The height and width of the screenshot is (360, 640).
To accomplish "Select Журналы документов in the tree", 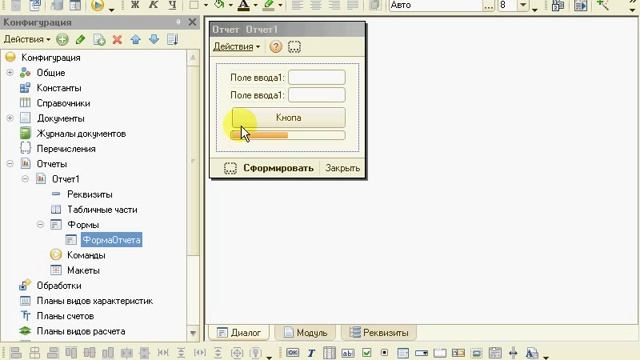I will 81,134.
